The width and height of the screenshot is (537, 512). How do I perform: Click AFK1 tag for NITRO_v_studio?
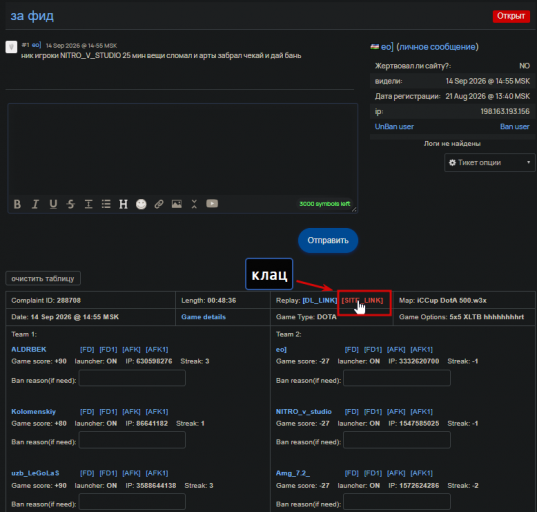click(x=422, y=411)
